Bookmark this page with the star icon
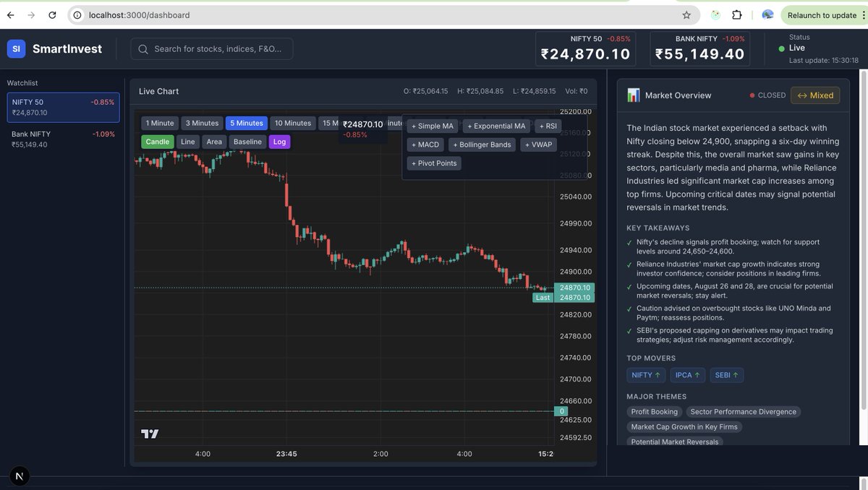The width and height of the screenshot is (868, 490). (x=686, y=15)
